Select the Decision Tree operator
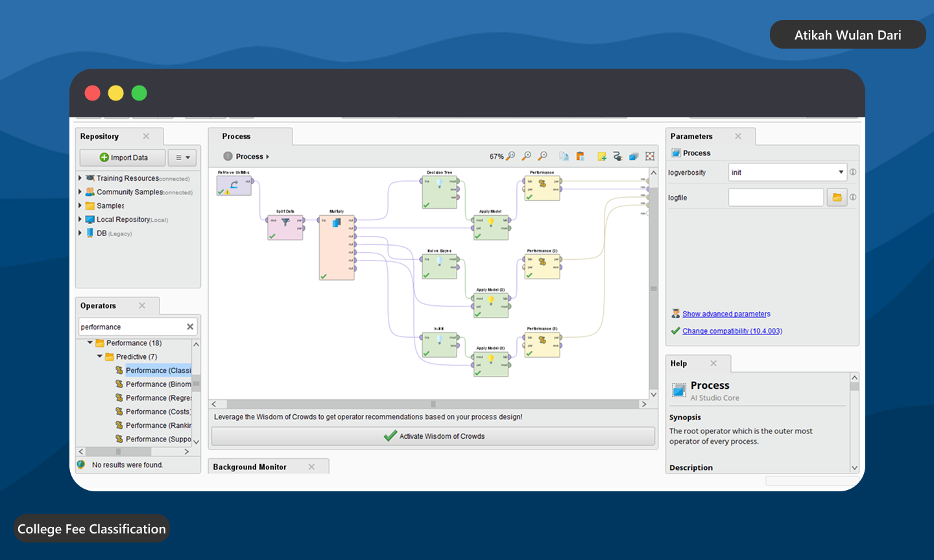Image resolution: width=934 pixels, height=560 pixels. click(440, 192)
